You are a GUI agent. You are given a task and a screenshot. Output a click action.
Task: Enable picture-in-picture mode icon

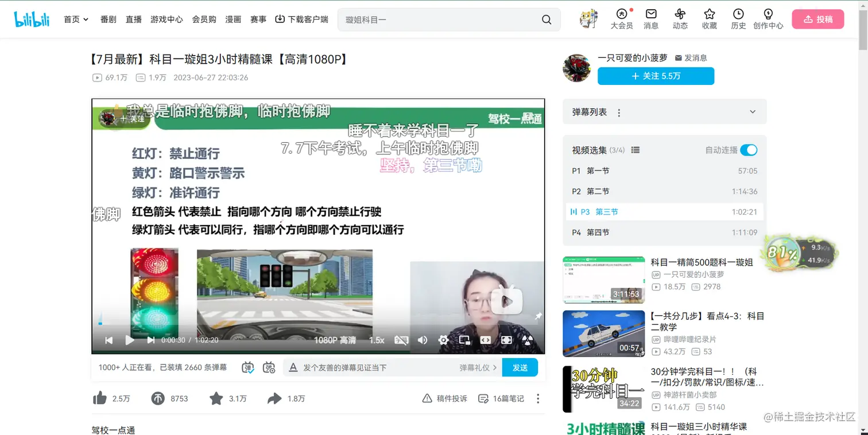[464, 340]
